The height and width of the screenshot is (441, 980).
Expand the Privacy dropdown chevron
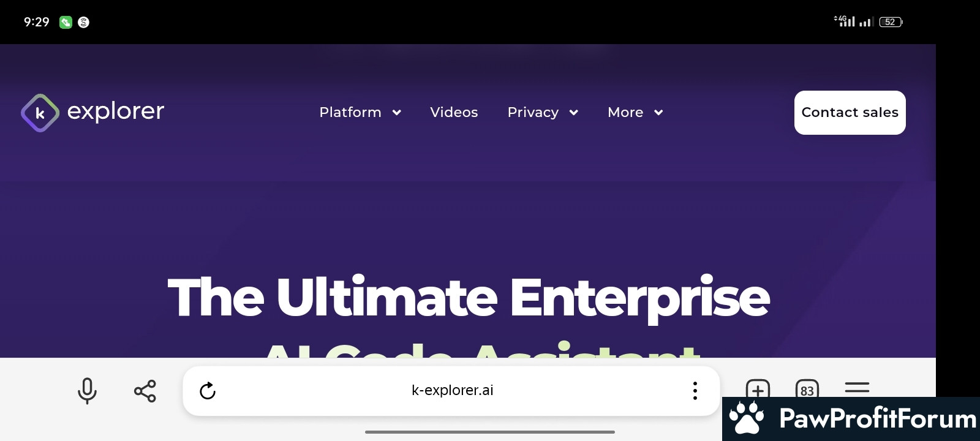click(574, 113)
